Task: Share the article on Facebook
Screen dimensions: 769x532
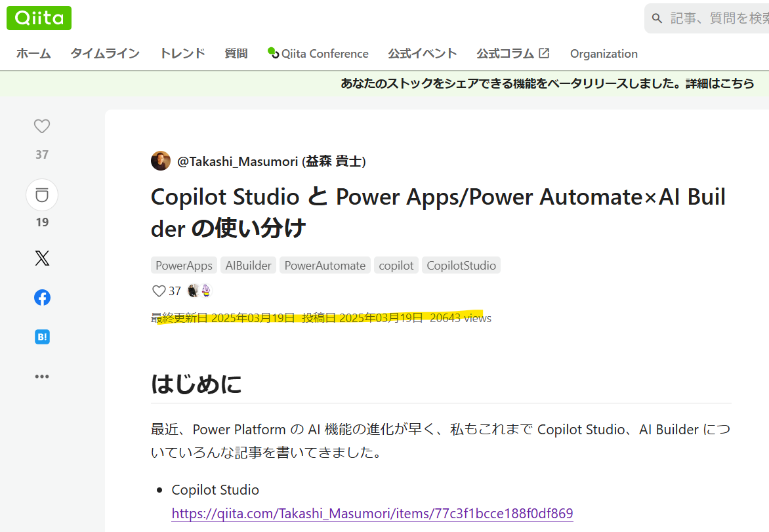Action: (x=42, y=298)
